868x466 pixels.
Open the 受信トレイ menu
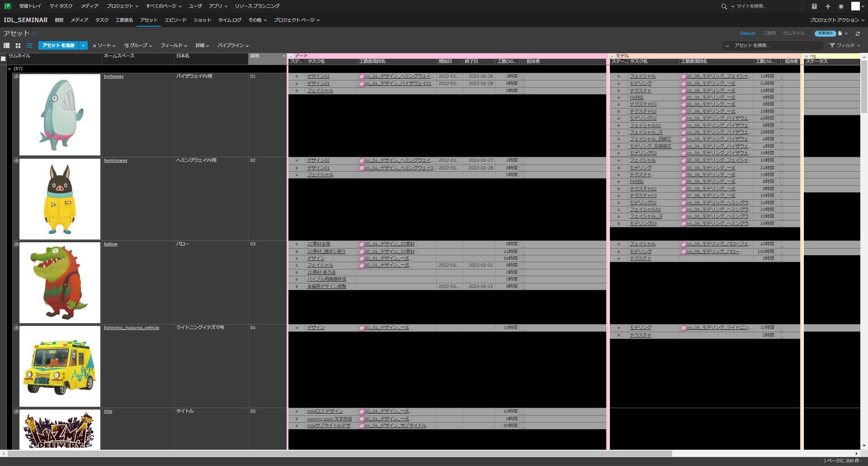point(30,6)
